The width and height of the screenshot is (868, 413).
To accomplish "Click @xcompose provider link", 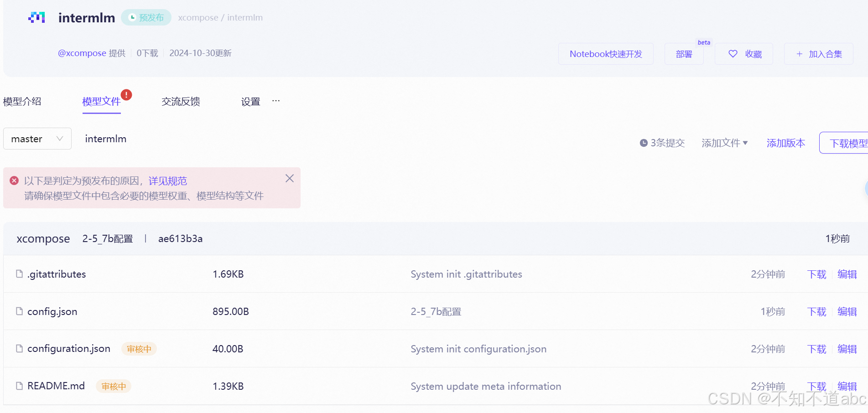I will click(x=82, y=53).
